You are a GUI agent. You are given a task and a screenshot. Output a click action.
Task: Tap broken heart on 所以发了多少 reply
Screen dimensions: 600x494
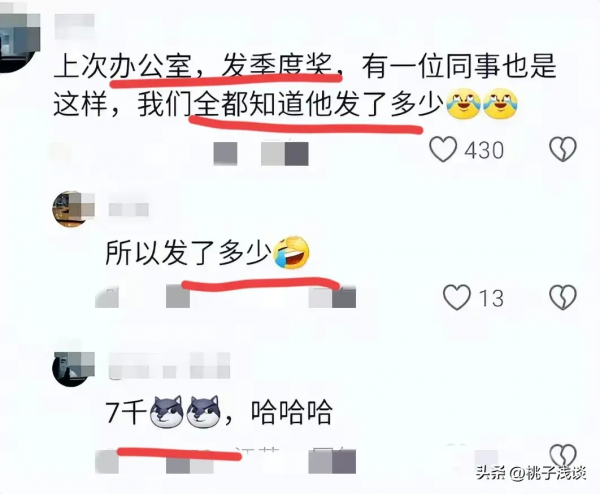[x=563, y=297]
